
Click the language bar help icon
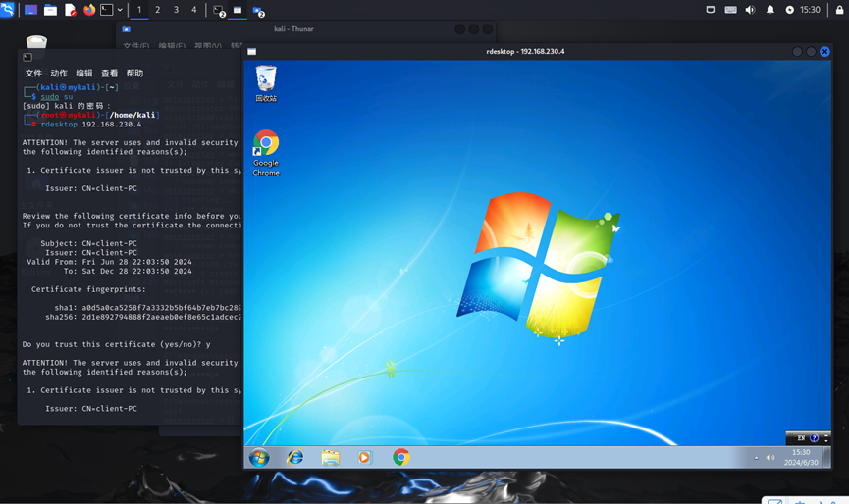[x=814, y=438]
